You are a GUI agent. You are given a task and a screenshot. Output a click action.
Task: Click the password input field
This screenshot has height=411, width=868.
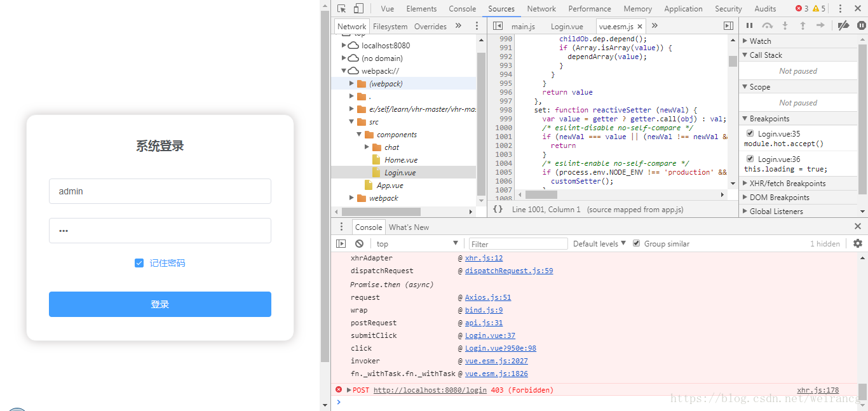pos(160,231)
